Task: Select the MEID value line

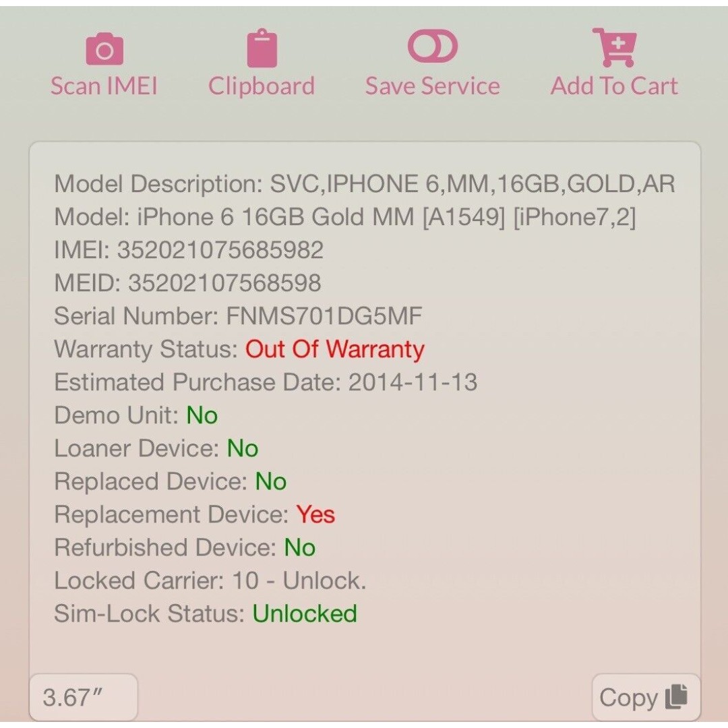Action: [187, 283]
